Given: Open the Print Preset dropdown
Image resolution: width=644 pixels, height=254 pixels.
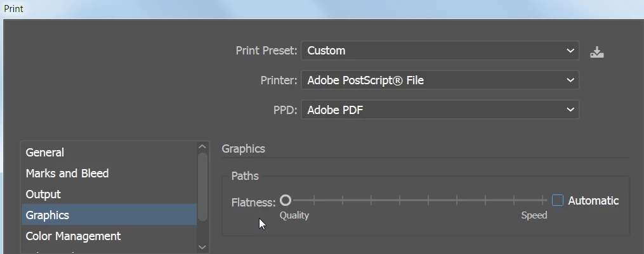Looking at the screenshot, I should 439,51.
